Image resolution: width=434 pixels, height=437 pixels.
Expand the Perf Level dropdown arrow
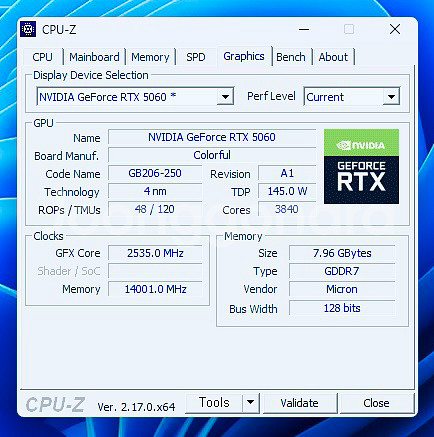[x=391, y=97]
